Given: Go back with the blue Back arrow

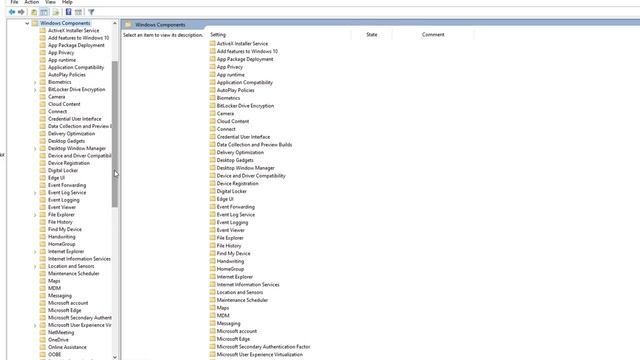Looking at the screenshot, I should pyautogui.click(x=12, y=12).
